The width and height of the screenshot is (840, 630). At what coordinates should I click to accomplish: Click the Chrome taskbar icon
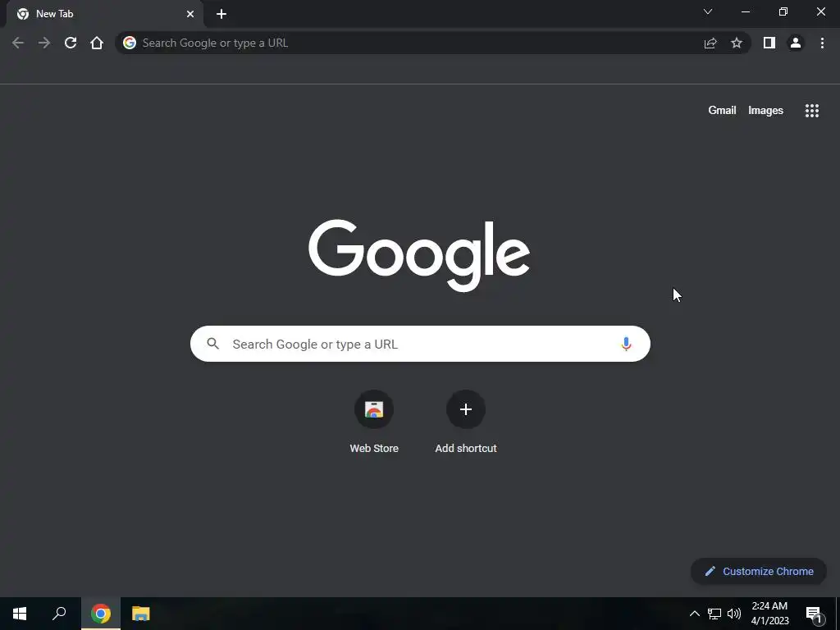coord(101,614)
